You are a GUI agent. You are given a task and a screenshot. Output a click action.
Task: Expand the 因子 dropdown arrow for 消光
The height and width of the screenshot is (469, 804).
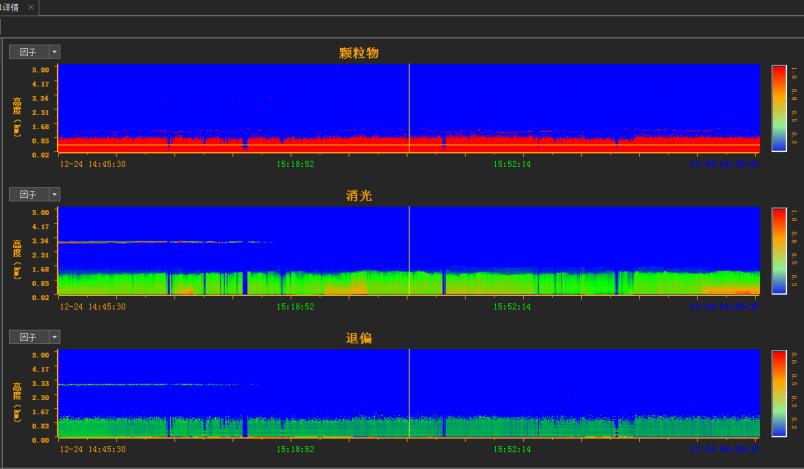coord(55,194)
